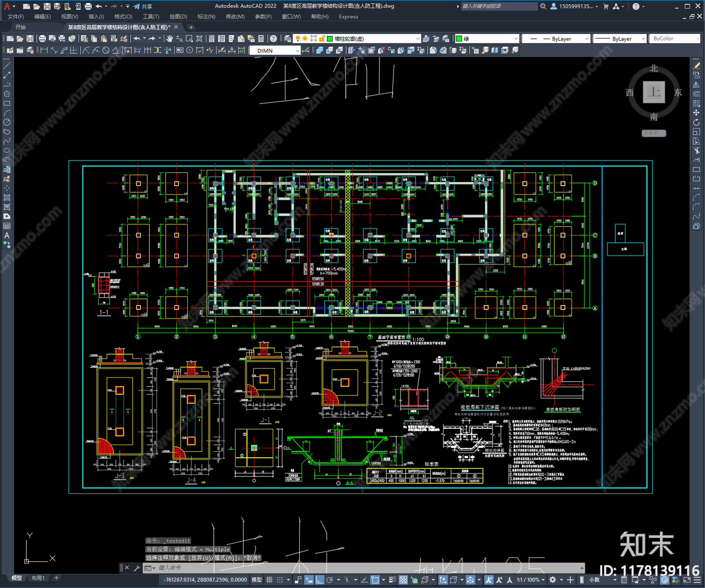Click the Undo arrow icon
Image resolution: width=705 pixels, height=588 pixels.
coord(137,39)
